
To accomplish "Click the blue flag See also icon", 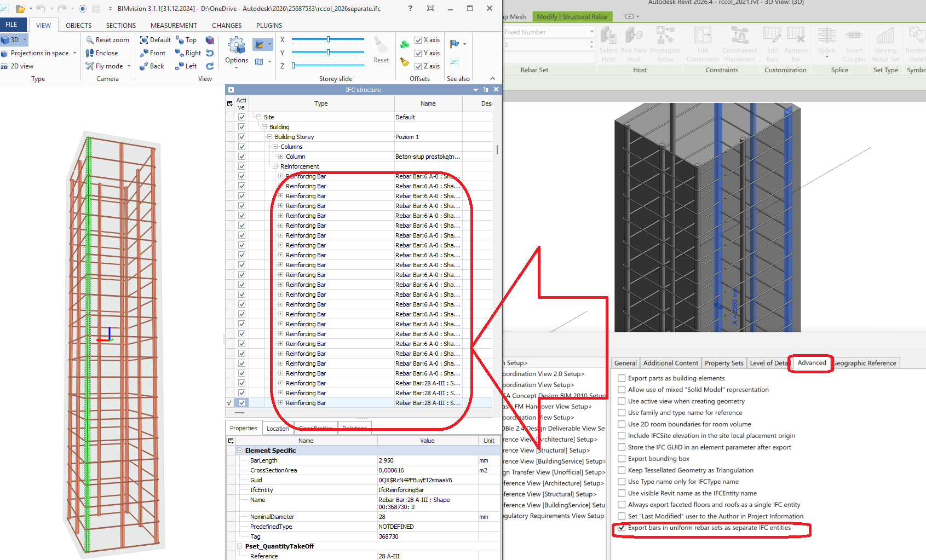I will (x=455, y=44).
